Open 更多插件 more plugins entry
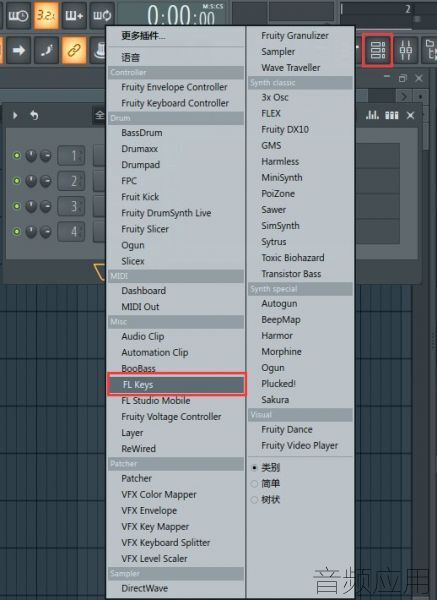 coord(143,36)
